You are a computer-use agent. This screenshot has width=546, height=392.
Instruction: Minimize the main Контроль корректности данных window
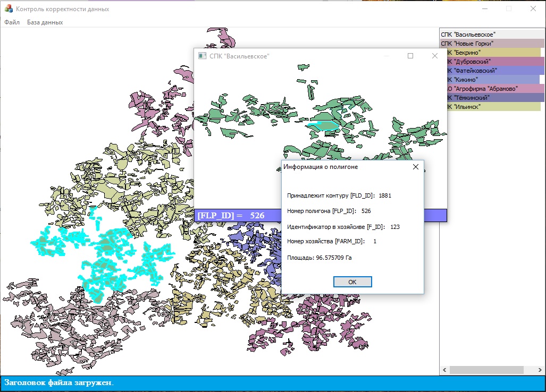click(485, 8)
